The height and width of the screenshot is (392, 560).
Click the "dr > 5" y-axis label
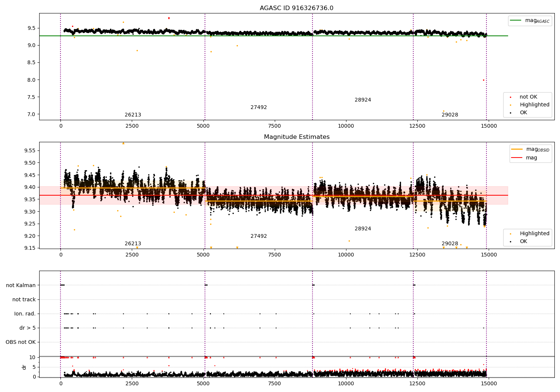click(28, 328)
